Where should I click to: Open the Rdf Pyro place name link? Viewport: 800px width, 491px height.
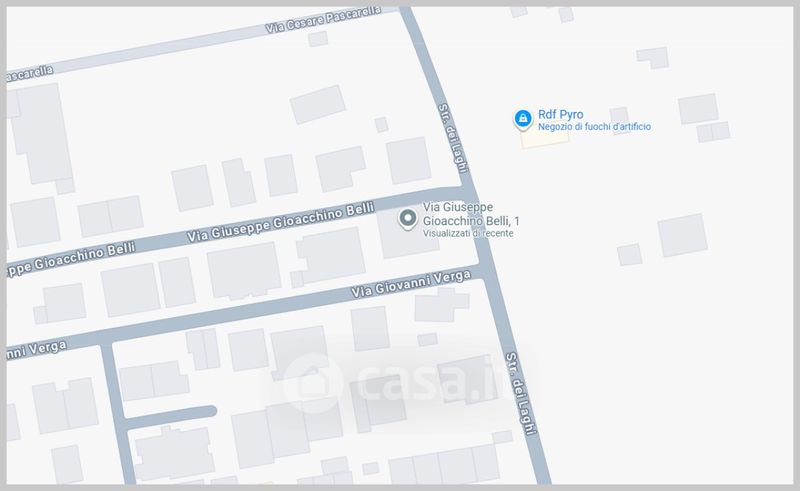(560, 114)
